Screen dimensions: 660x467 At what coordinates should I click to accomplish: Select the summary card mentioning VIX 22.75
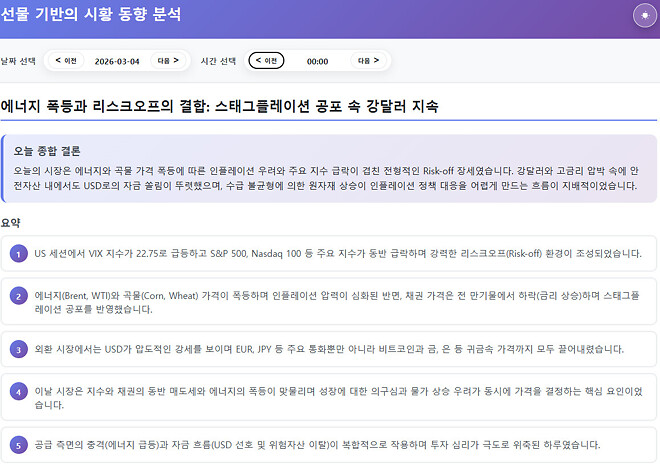point(329,254)
